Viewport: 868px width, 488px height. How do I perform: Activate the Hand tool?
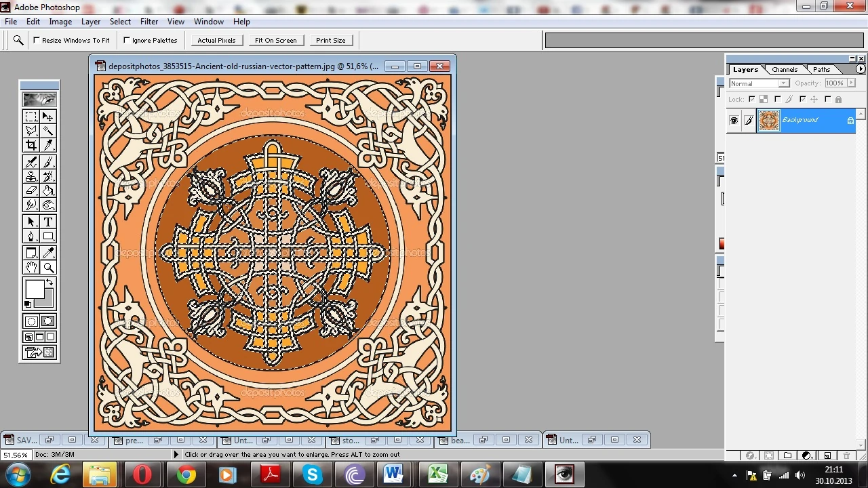tap(31, 267)
